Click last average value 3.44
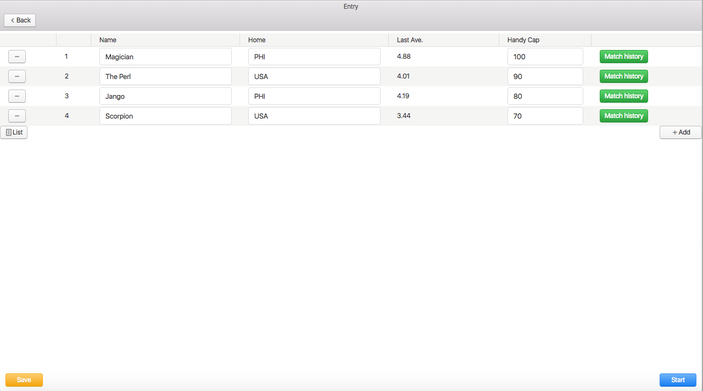Image resolution: width=703 pixels, height=391 pixels. tap(404, 116)
